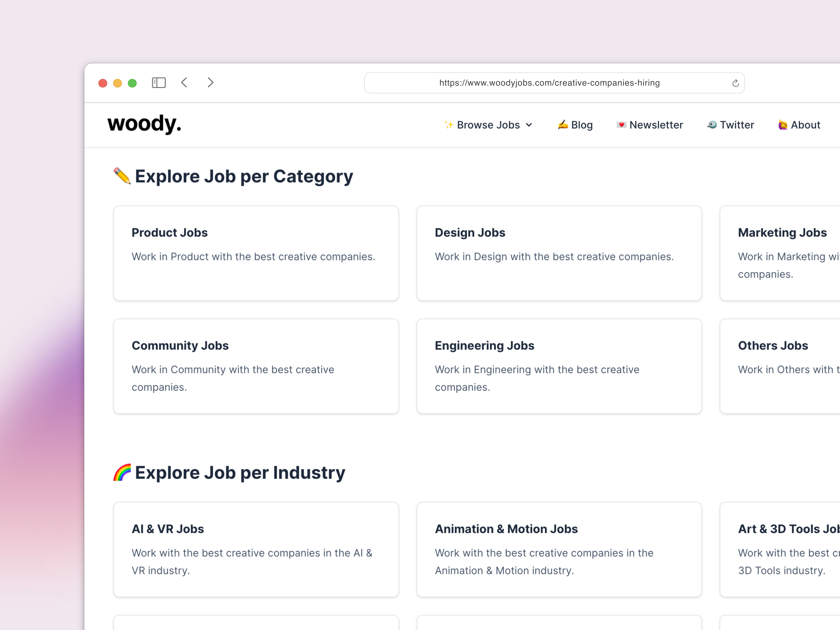Open the Newsletter menu item
Image resolution: width=840 pixels, height=630 pixels.
(x=650, y=125)
